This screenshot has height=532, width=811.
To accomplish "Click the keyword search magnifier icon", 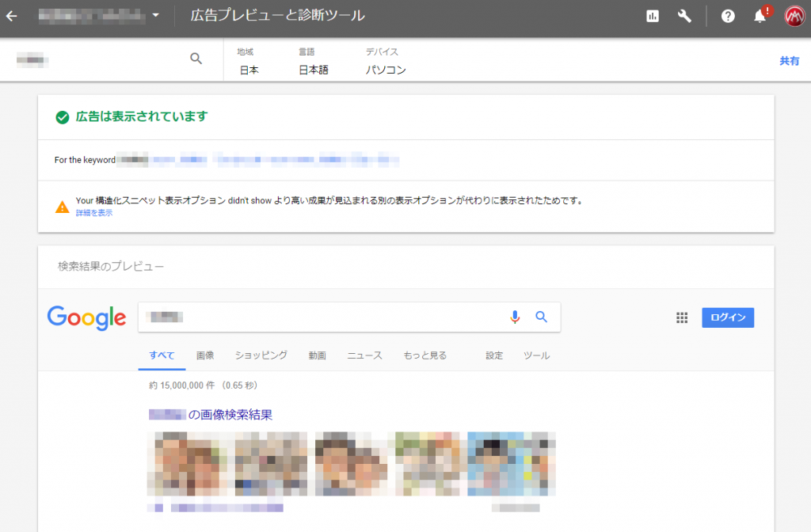I will [x=196, y=58].
